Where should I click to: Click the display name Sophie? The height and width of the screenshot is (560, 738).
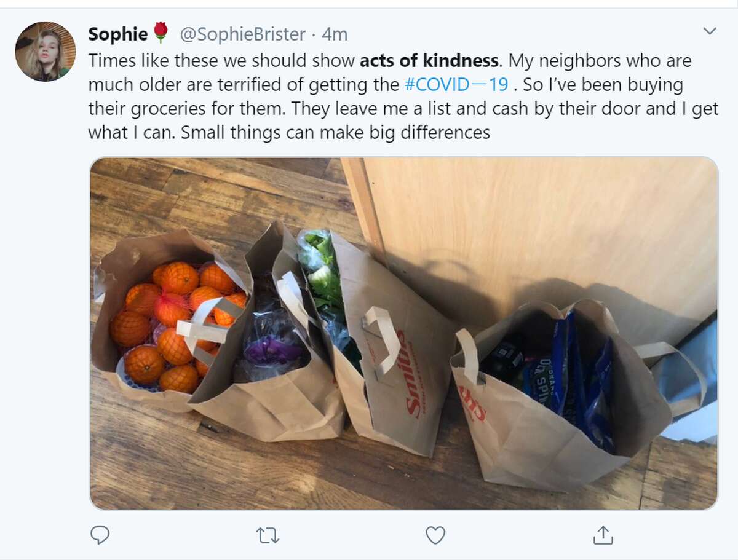[118, 34]
